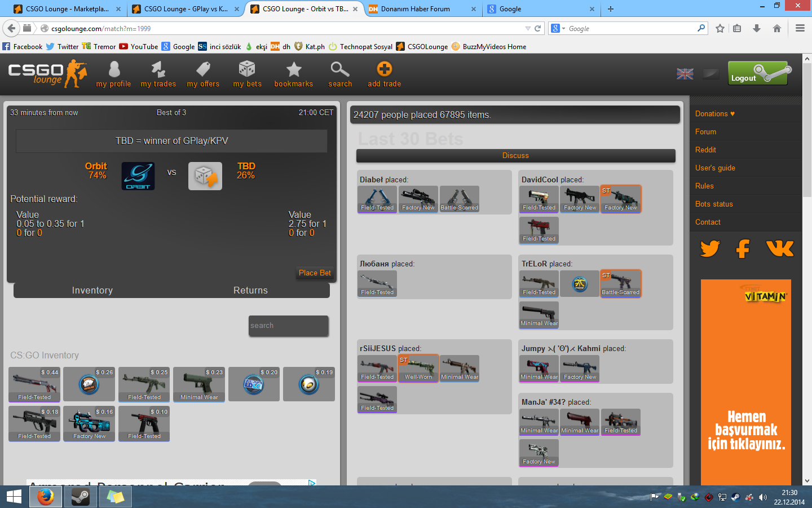Open the Contact sidebar link
Viewport: 812px width, 508px height.
pos(708,222)
